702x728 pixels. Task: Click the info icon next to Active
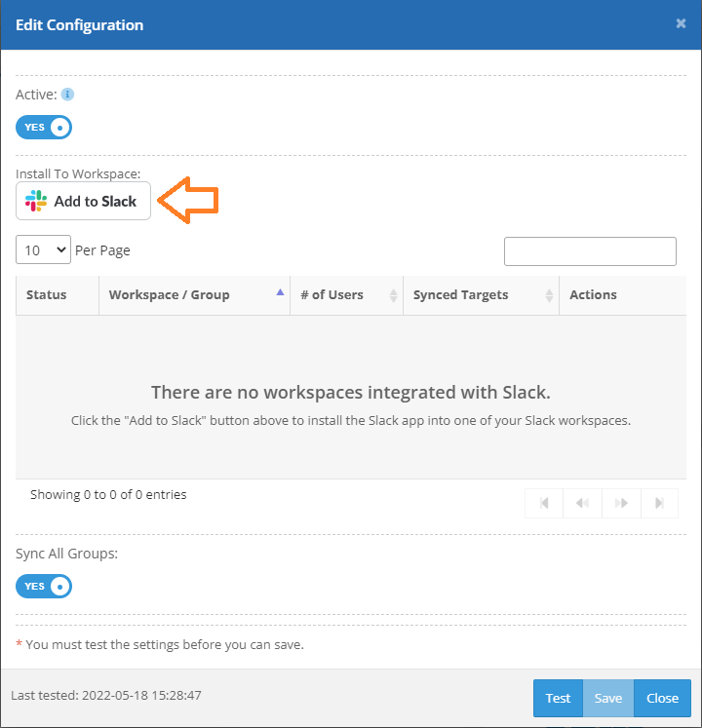click(x=67, y=95)
